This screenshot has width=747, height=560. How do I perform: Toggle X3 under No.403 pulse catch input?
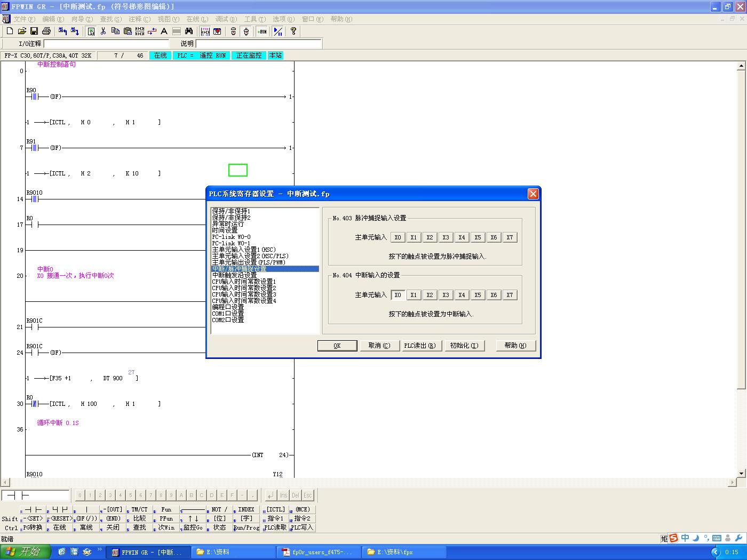coord(446,237)
